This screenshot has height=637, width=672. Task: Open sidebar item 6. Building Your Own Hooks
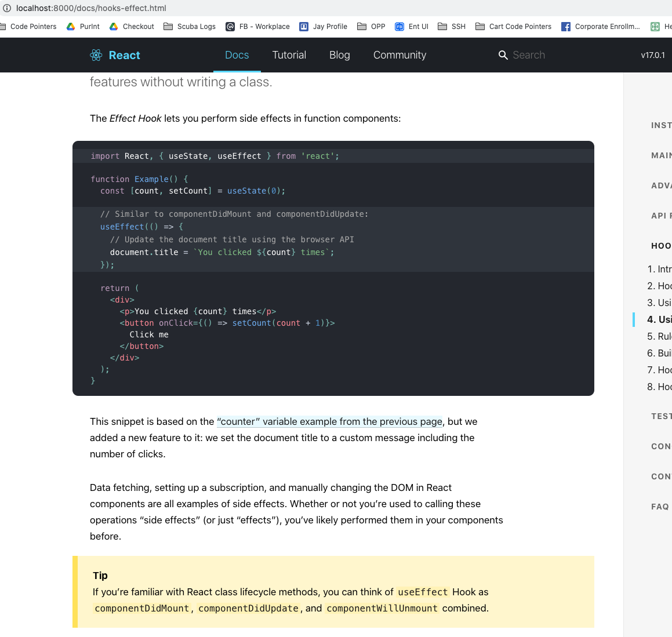coord(660,353)
